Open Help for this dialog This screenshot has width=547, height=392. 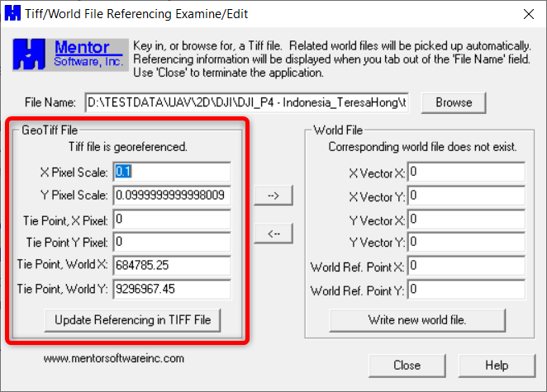pyautogui.click(x=497, y=365)
